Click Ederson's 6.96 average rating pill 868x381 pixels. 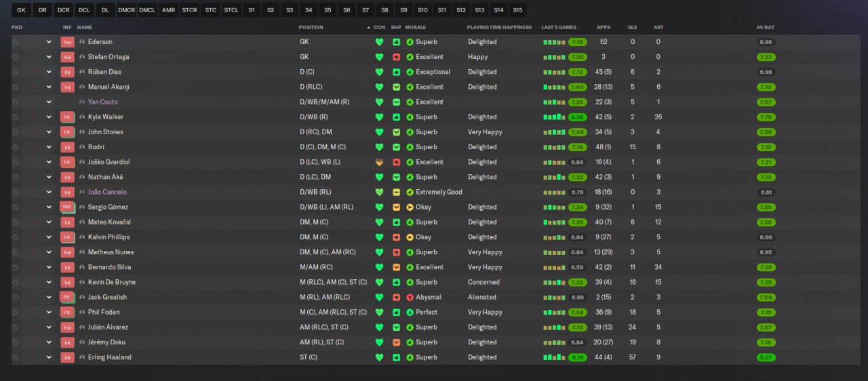pos(766,42)
